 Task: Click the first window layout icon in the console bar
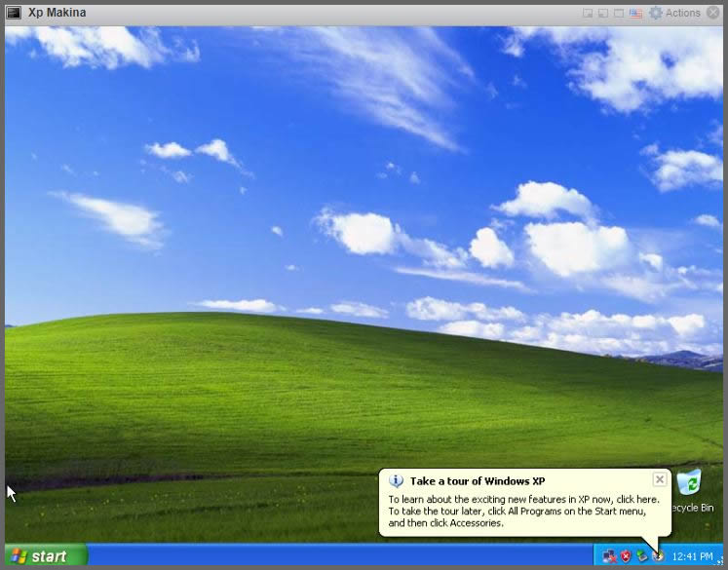(588, 13)
